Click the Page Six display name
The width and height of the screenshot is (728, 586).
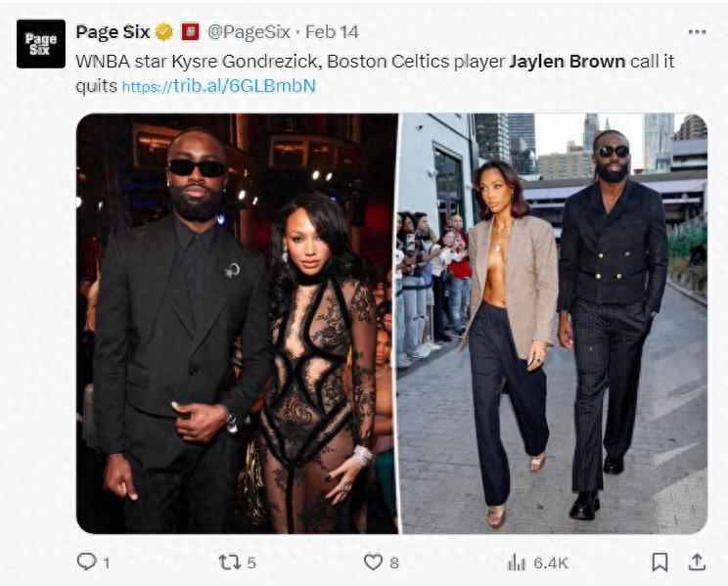tap(113, 32)
